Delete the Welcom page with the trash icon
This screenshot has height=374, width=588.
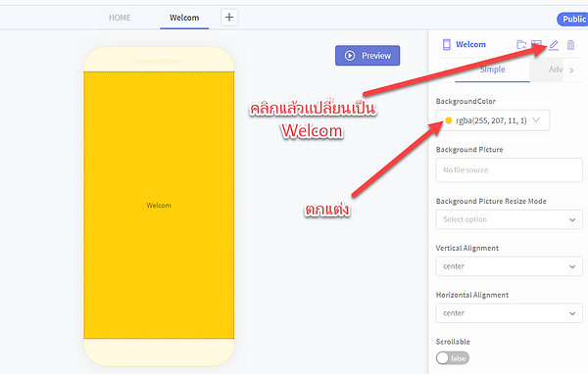(570, 45)
